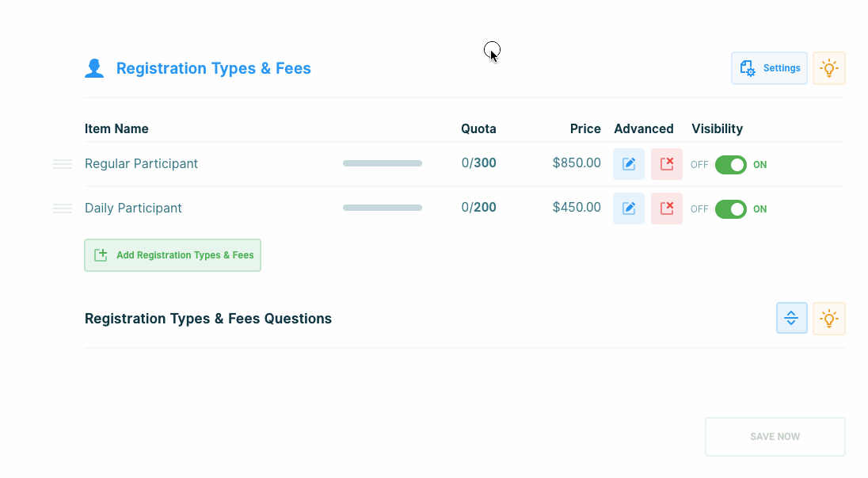
Task: Toggle visibility for Daily Participant
Action: [x=730, y=209]
